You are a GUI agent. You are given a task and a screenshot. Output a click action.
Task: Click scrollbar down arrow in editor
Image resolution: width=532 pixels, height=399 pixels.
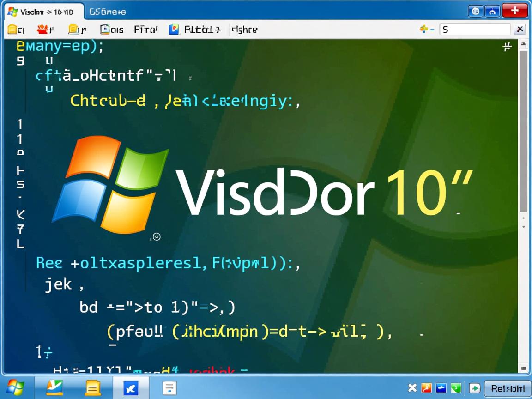[x=523, y=368]
